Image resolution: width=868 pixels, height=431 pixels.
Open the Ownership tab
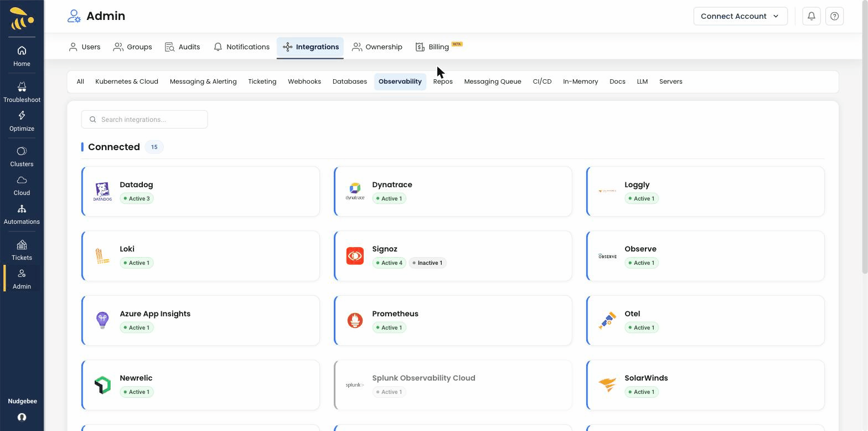coord(377,47)
